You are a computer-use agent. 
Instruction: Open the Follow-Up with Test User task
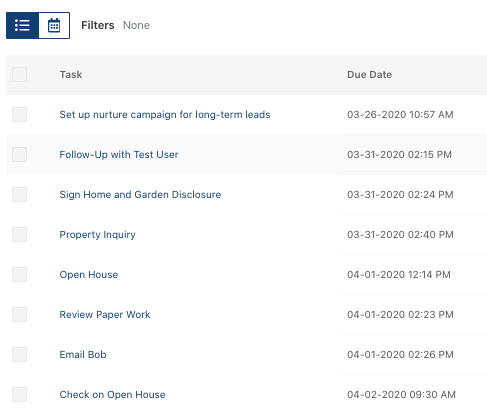point(119,155)
